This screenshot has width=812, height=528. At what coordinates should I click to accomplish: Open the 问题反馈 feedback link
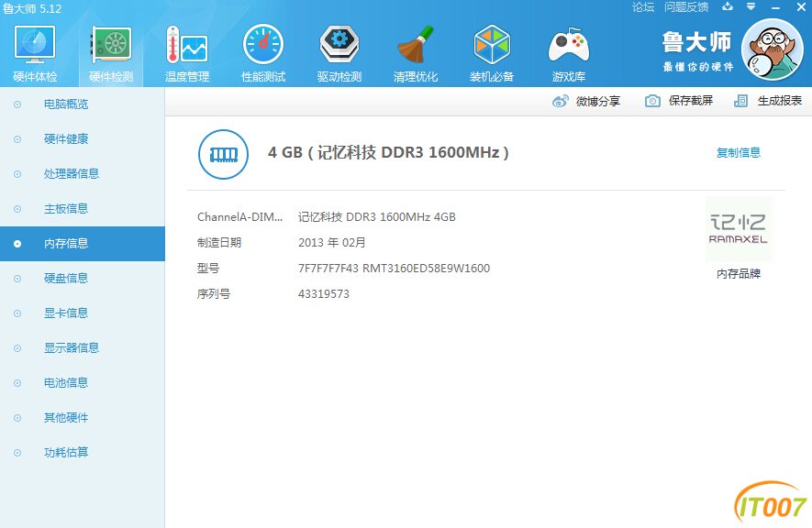(686, 7)
